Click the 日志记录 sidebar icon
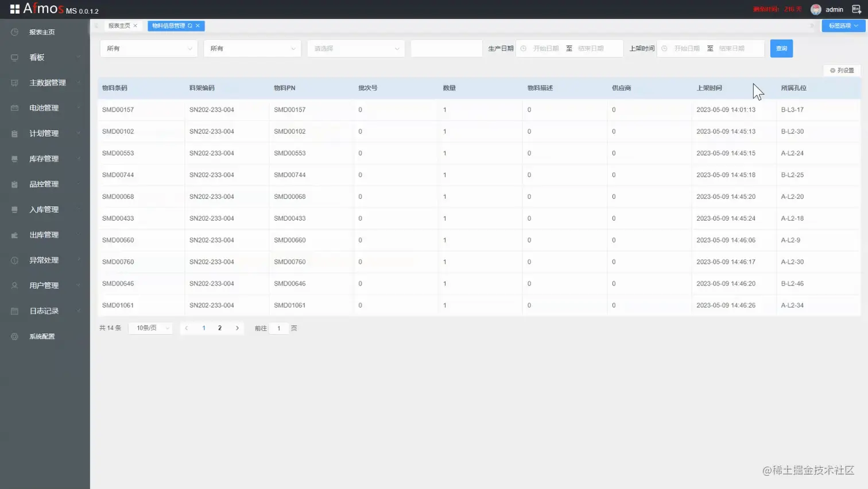This screenshot has height=489, width=868. tap(14, 311)
